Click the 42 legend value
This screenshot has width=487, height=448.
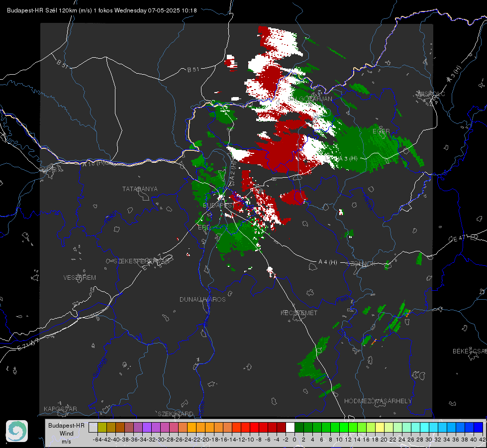tap(482, 440)
